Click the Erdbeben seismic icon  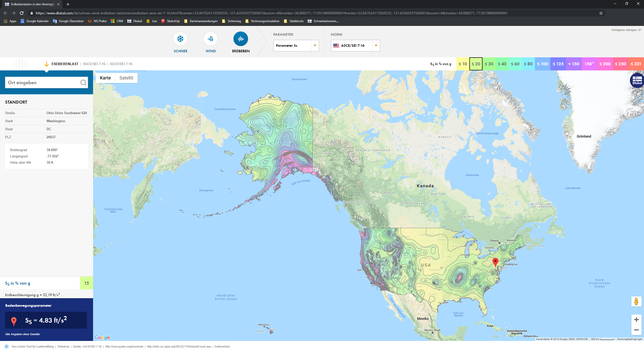pos(241,39)
